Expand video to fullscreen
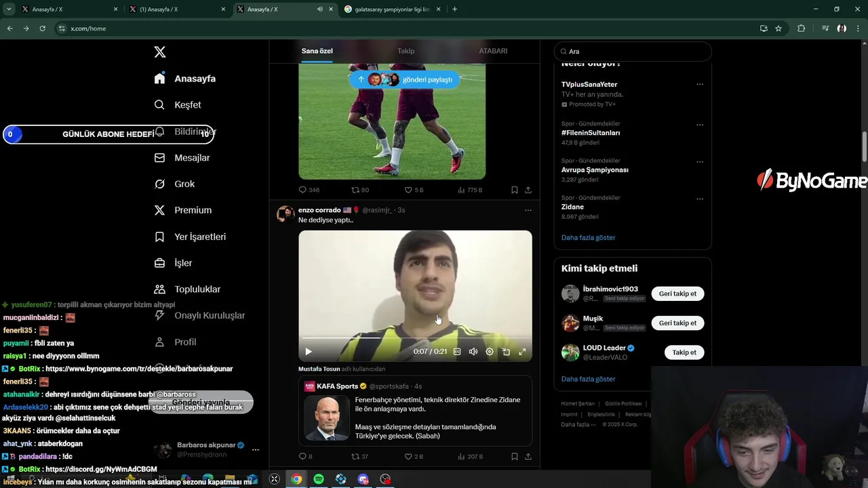The width and height of the screenshot is (868, 488). [522, 352]
